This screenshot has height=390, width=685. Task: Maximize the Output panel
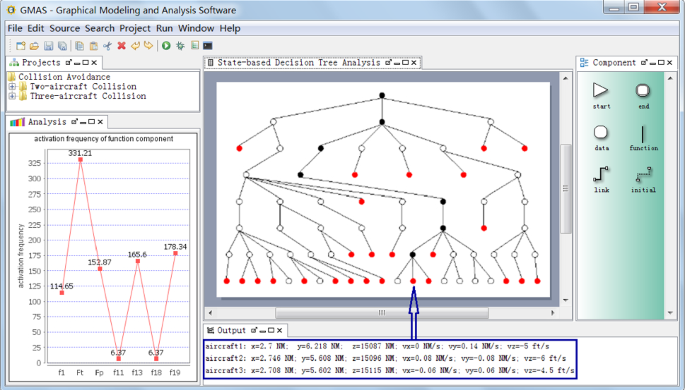(271, 331)
